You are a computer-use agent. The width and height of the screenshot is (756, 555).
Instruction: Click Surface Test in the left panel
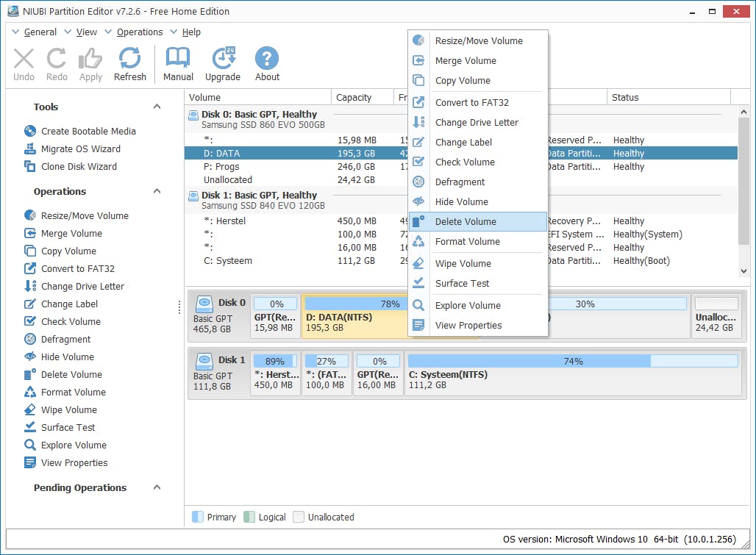click(68, 427)
